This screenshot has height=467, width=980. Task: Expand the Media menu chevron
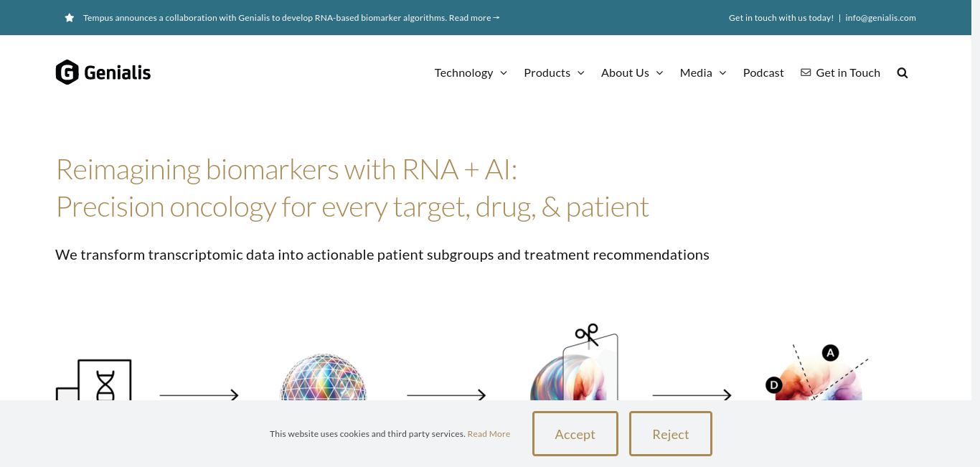(722, 72)
